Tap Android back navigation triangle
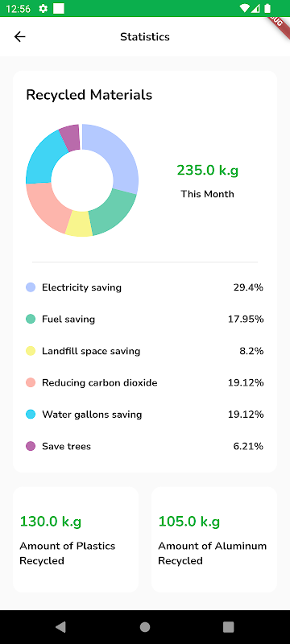This screenshot has width=290, height=644. pyautogui.click(x=60, y=627)
